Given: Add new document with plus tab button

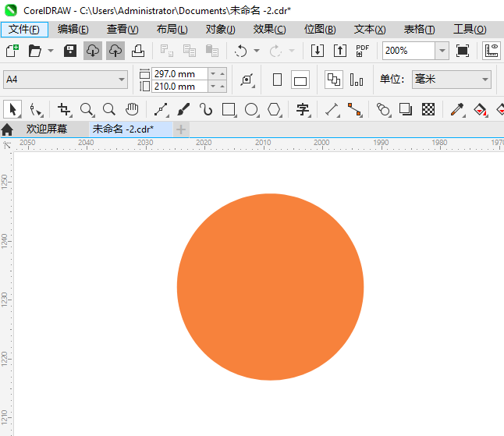Looking at the screenshot, I should [181, 129].
